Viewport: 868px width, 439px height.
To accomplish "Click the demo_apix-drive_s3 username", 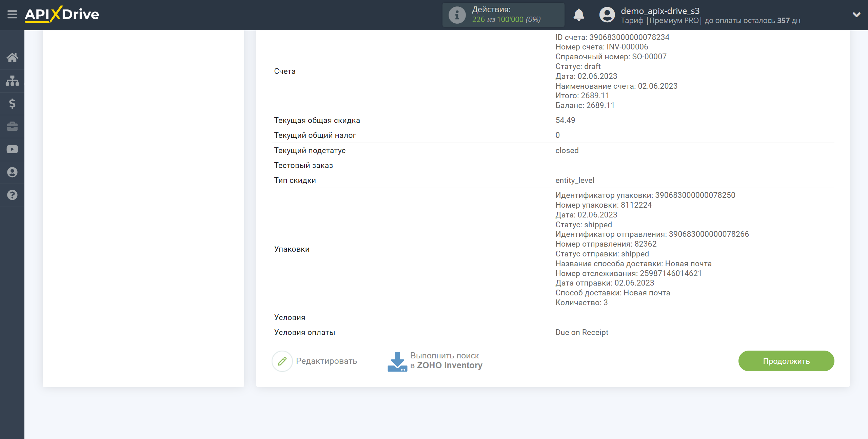I will (660, 11).
